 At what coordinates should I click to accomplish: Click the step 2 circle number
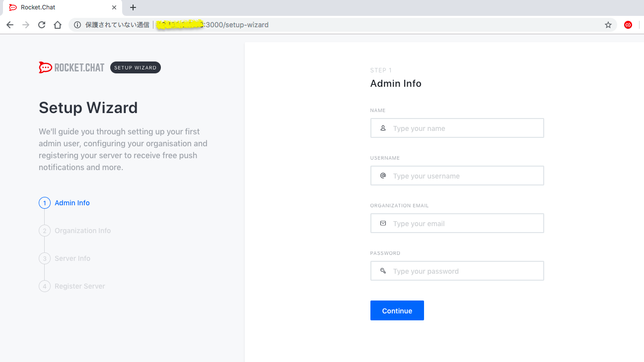point(45,231)
